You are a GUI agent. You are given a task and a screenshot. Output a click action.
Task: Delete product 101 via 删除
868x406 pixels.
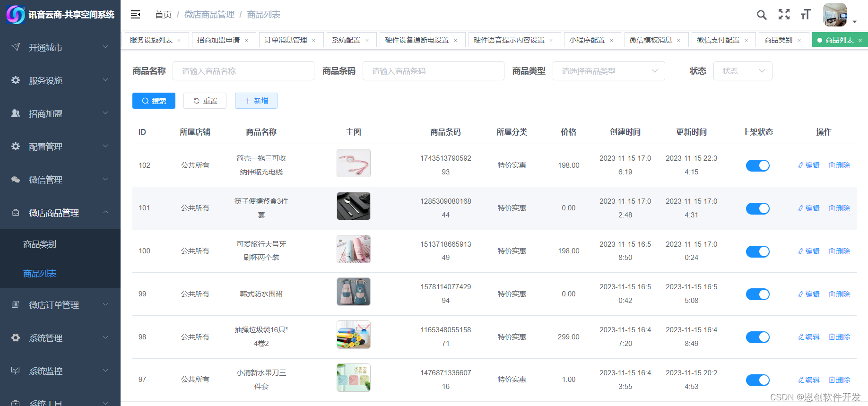(x=839, y=208)
